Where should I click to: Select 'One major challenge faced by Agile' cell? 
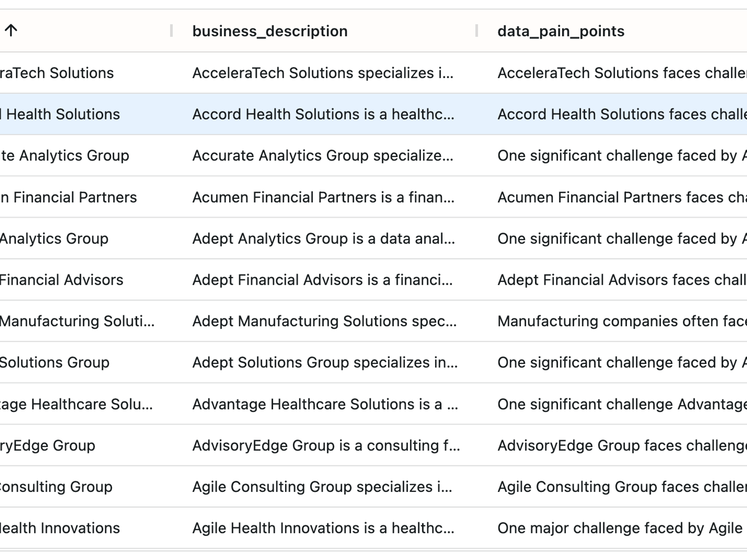620,528
